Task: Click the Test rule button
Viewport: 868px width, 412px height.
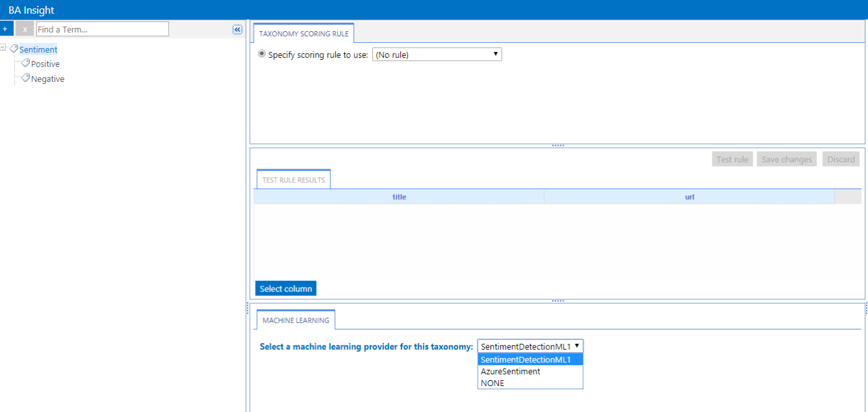Action: pyautogui.click(x=732, y=160)
